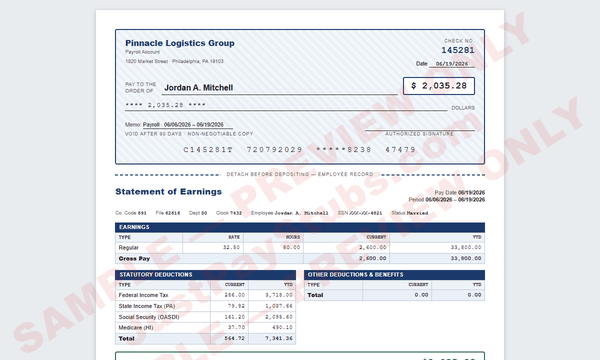The image size is (600, 360).
Task: Click the written amount "**** 2,035.28 ****"
Action: (x=165, y=105)
